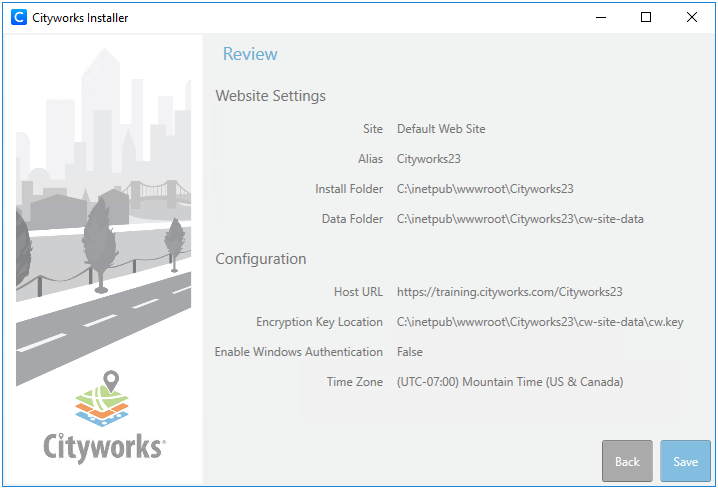Click the Site label
This screenshot has height=489, width=718.
(373, 129)
